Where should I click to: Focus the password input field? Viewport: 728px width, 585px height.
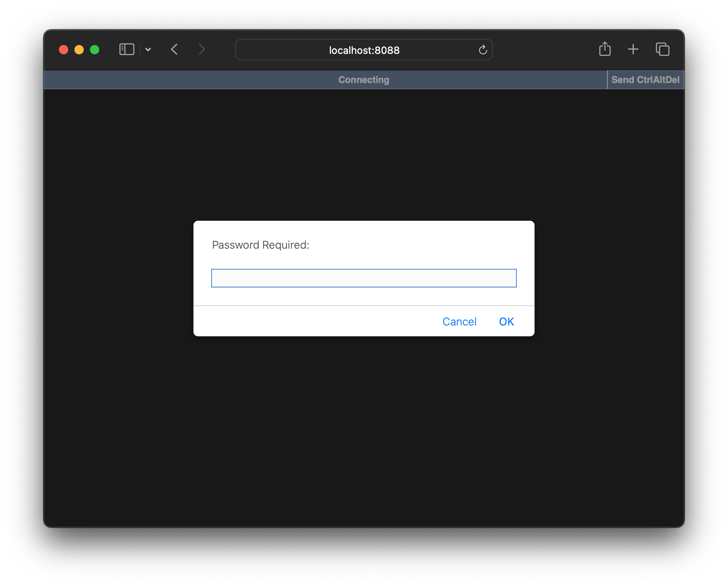364,278
